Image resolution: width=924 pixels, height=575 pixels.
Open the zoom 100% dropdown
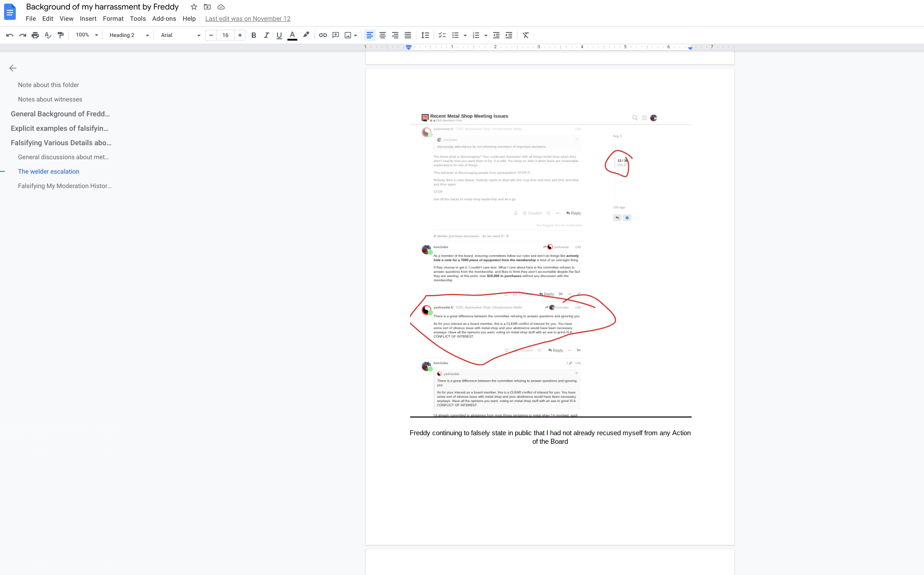(x=87, y=35)
